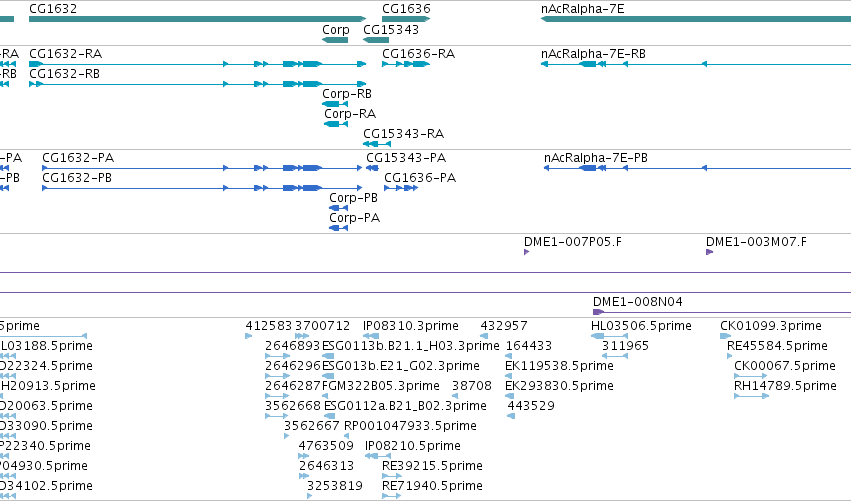Select the RP001047933.5prime EST label

pyautogui.click(x=410, y=426)
